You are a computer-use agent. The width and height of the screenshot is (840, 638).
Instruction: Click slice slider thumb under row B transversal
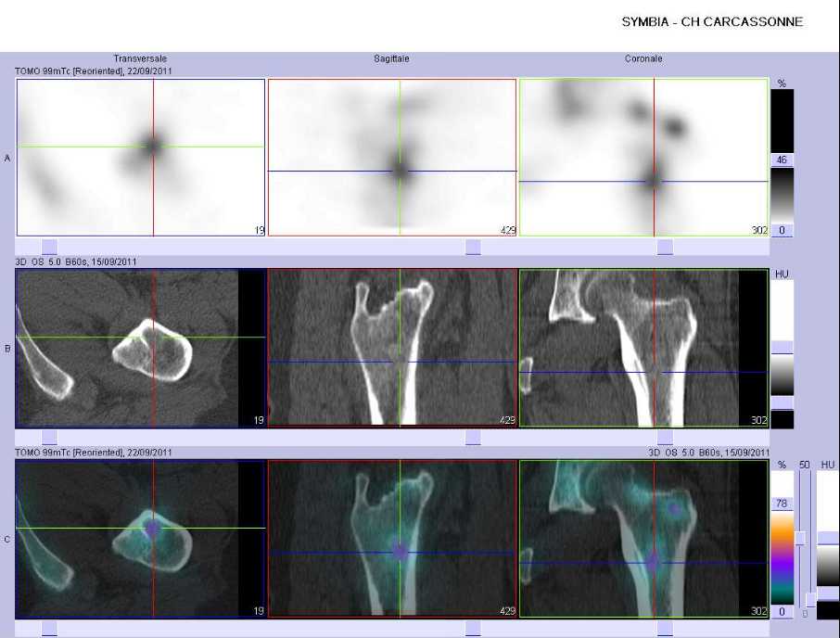coord(49,438)
